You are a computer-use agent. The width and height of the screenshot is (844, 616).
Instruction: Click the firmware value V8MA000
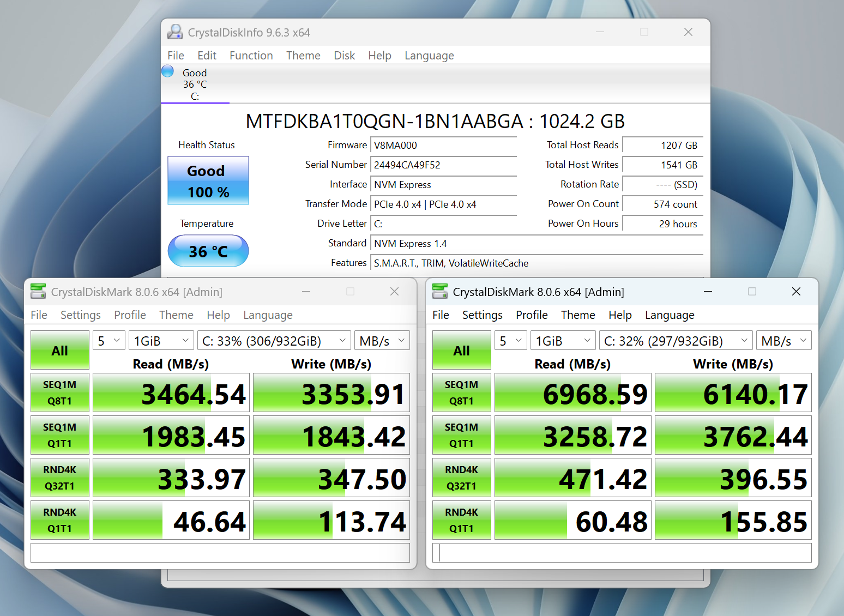click(x=443, y=145)
